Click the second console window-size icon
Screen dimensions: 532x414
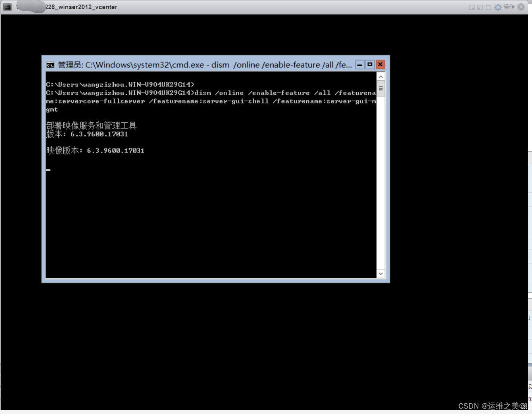[x=480, y=7]
